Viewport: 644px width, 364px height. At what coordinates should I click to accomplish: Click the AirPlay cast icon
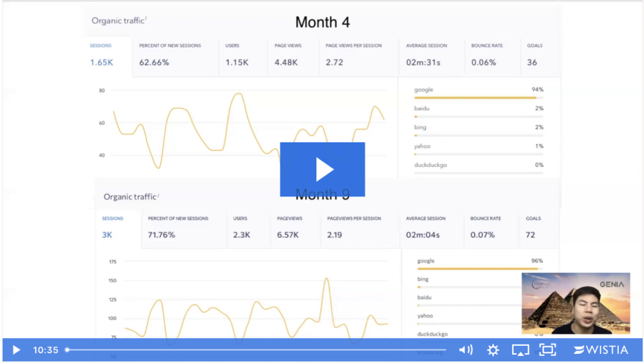[x=520, y=350]
